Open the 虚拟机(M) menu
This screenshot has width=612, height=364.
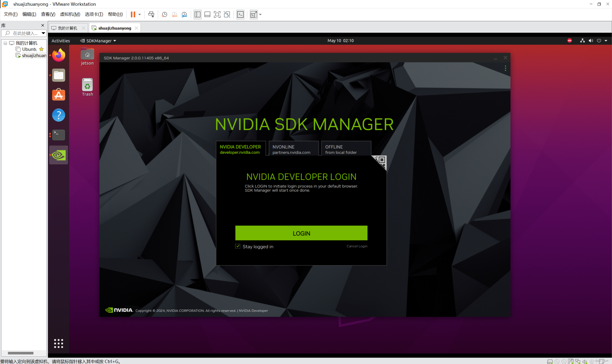(x=70, y=14)
